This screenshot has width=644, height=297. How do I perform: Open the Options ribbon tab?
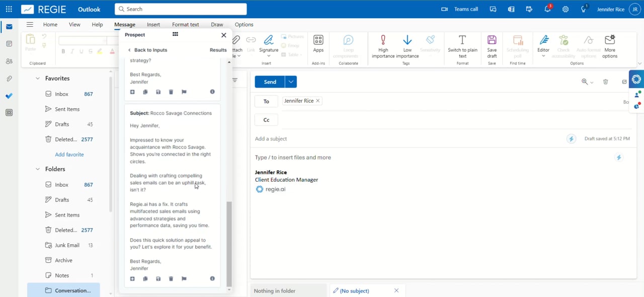pos(244,24)
